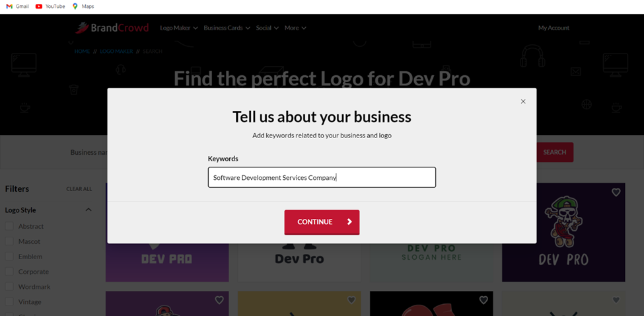Check the Emblem logo style
Image resolution: width=644 pixels, height=316 pixels.
click(x=9, y=257)
